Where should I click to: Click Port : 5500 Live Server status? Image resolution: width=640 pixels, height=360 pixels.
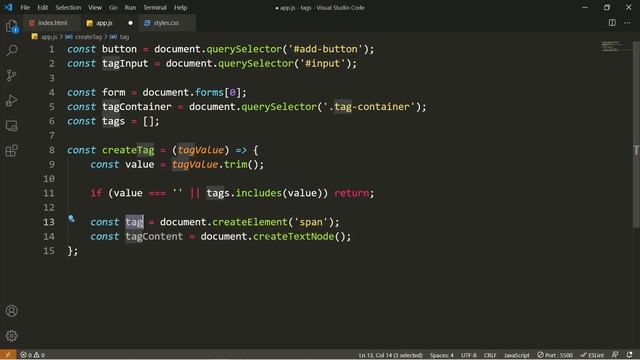[555, 355]
